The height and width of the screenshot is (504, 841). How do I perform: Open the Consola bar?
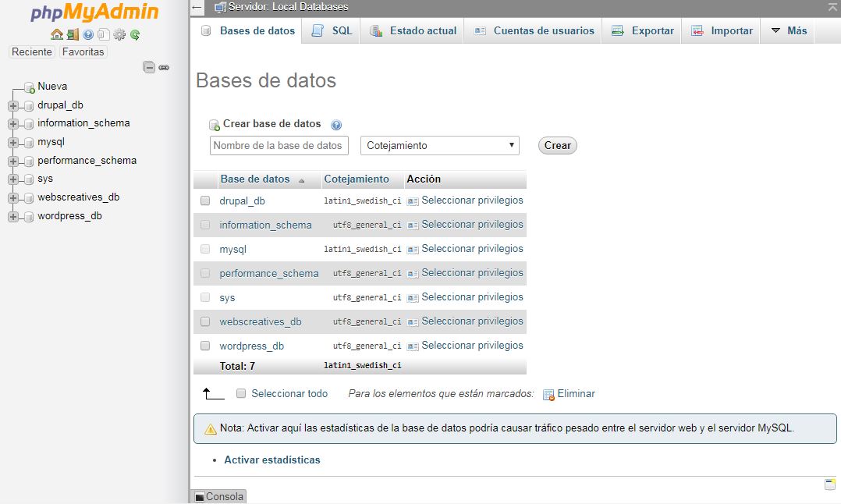pos(218,496)
